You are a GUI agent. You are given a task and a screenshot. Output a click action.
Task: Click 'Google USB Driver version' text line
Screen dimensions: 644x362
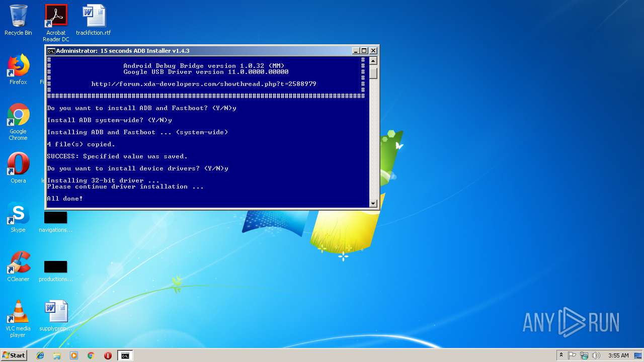point(206,72)
